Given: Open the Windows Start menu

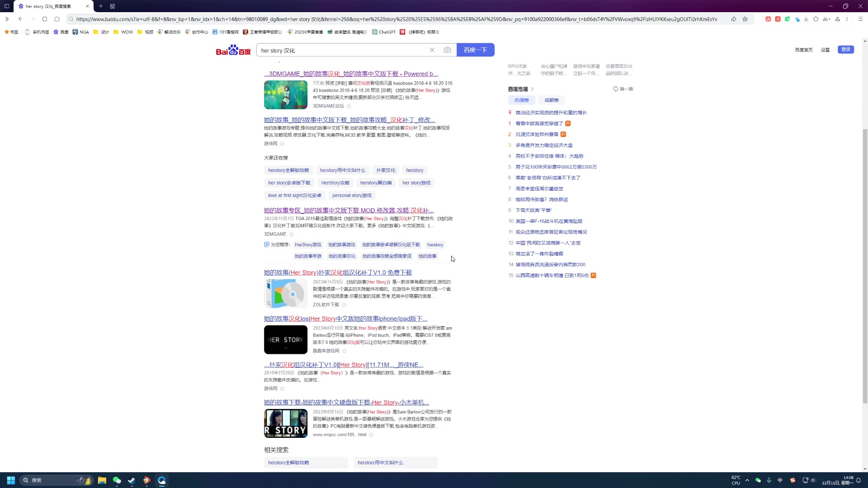Looking at the screenshot, I should [11, 480].
